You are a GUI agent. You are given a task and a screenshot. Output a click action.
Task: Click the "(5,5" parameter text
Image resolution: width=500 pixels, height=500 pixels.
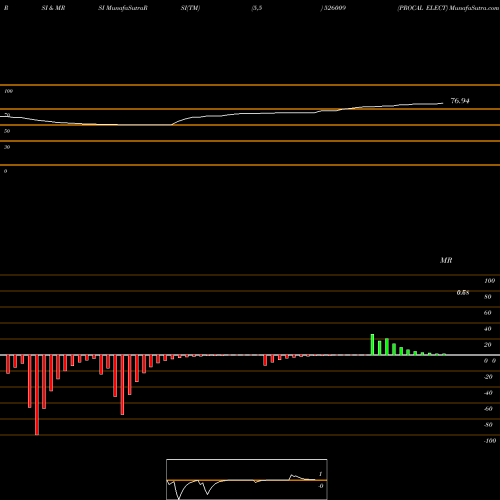point(257,8)
